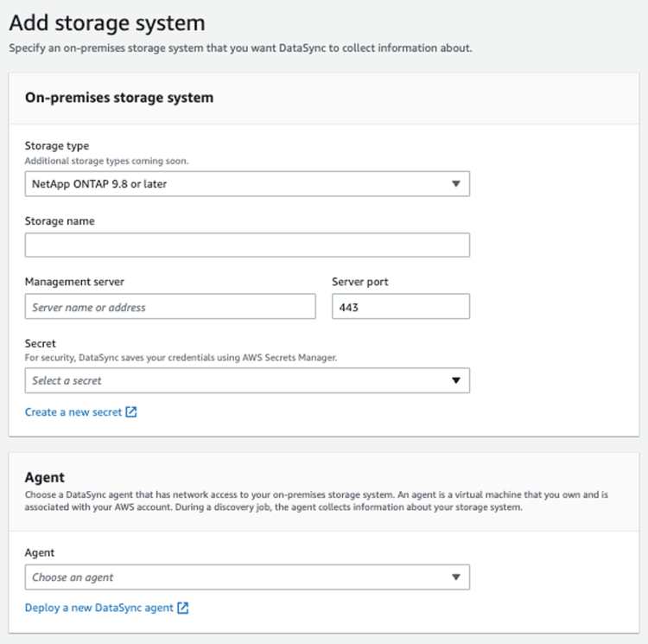The image size is (648, 644).
Task: Click external-link icon beside Create a new secret
Action: pyautogui.click(x=131, y=412)
